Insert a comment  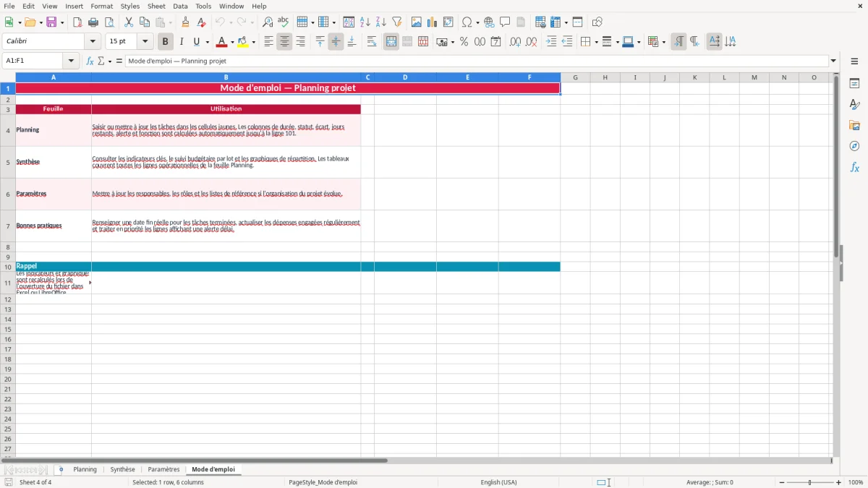[x=505, y=22]
